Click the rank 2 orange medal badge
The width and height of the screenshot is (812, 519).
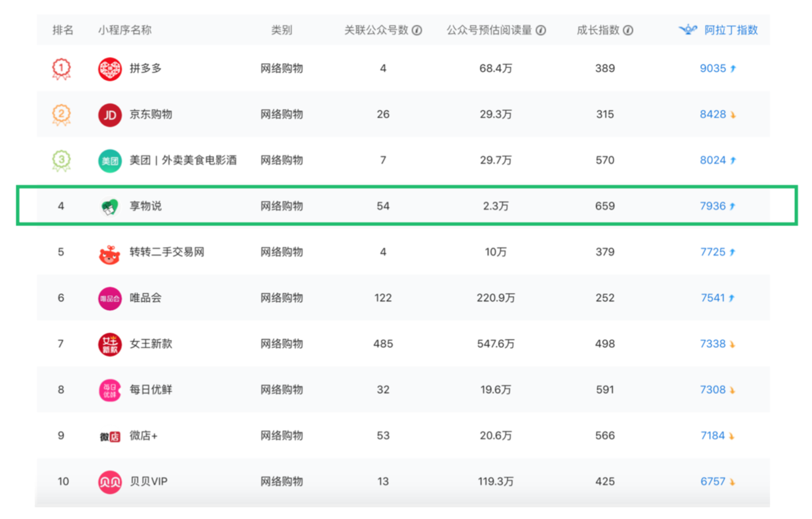[x=61, y=115]
